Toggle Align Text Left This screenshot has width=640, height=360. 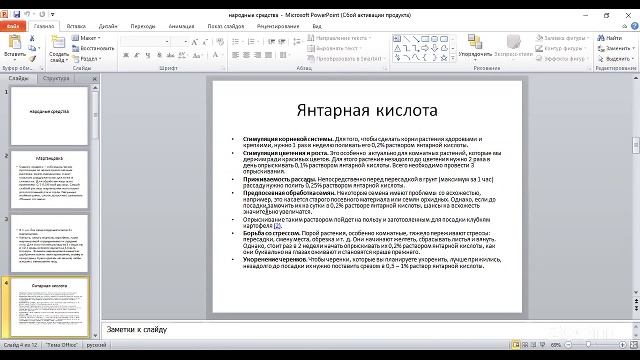coord(236,55)
